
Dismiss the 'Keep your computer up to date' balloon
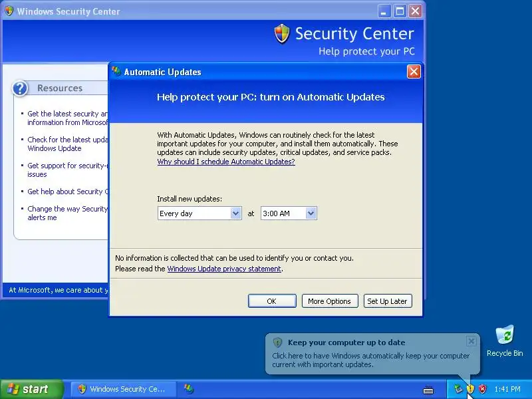tap(471, 341)
